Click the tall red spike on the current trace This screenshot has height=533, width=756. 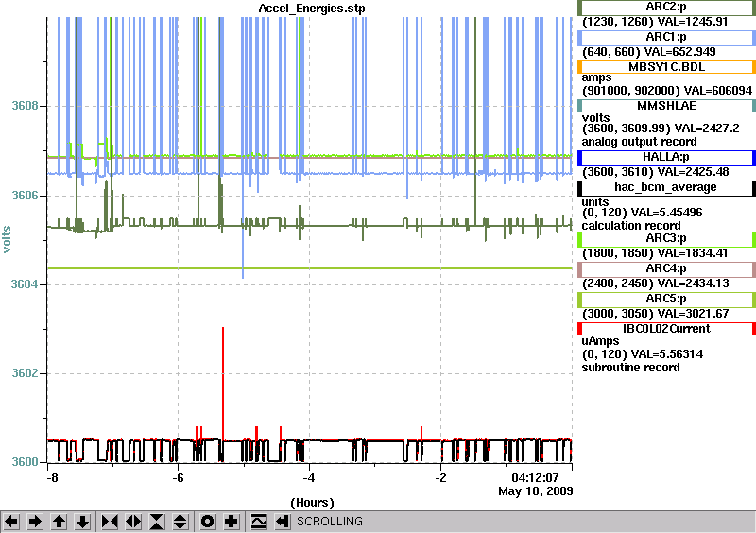click(x=223, y=381)
